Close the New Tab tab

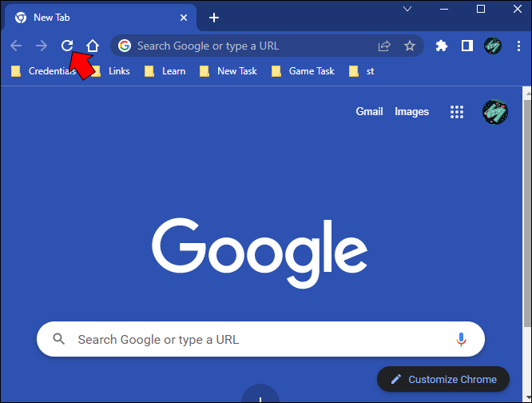point(184,18)
